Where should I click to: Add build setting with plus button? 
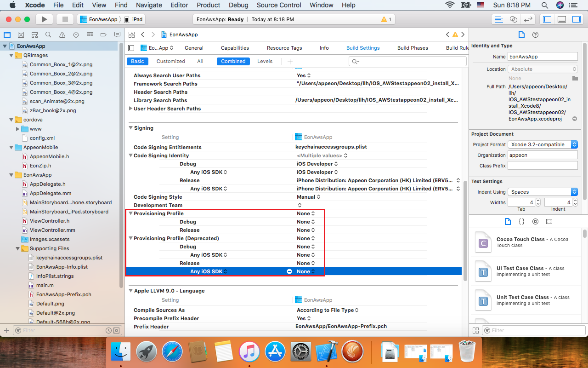coord(290,62)
